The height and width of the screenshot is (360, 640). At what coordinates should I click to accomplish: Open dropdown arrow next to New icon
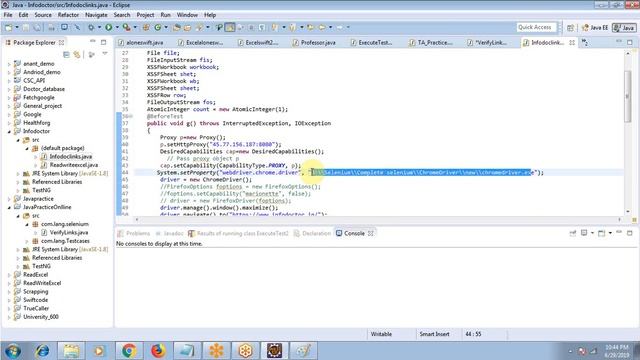tap(17, 27)
